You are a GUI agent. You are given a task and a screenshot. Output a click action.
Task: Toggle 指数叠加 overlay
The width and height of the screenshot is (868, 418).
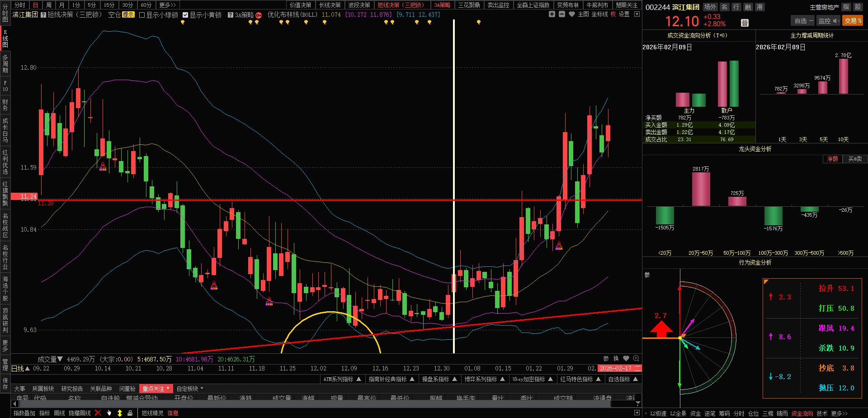pyautogui.click(x=24, y=413)
